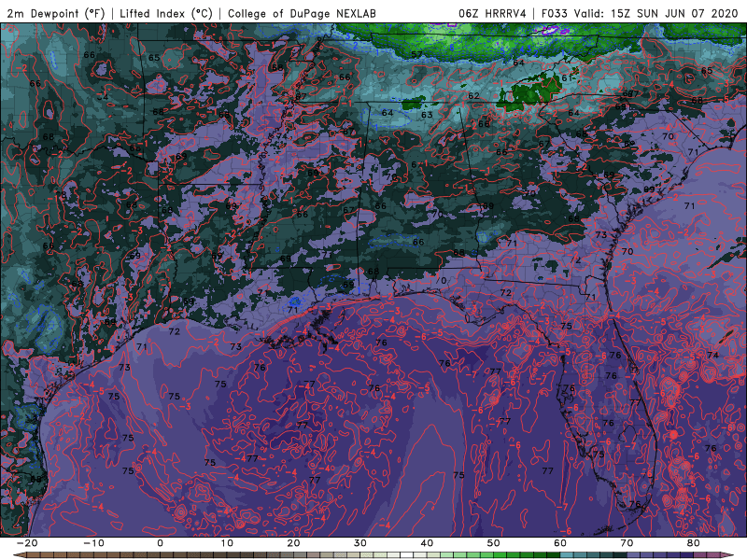Click the "F033" forecast hour text
This screenshot has height=560, width=747.
[554, 14]
